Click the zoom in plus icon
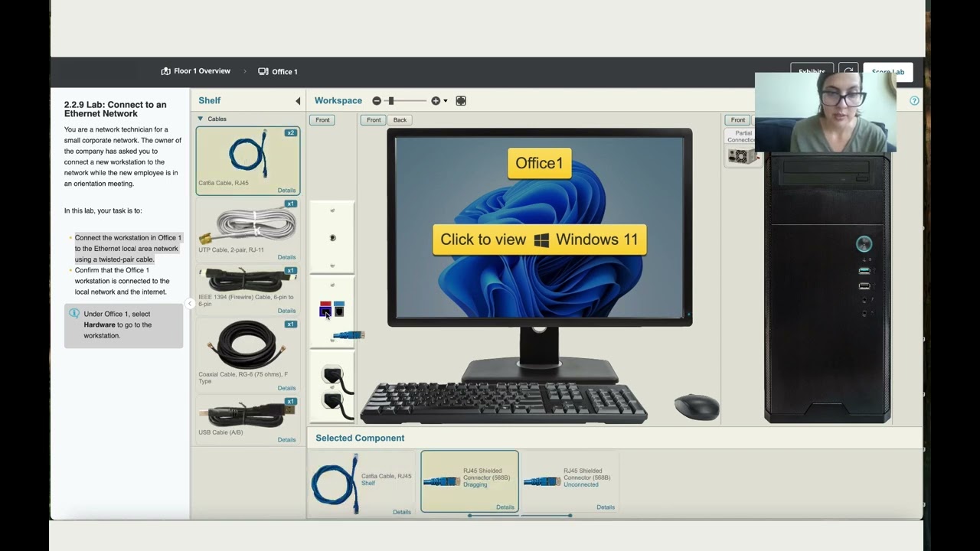980x551 pixels. [x=436, y=101]
